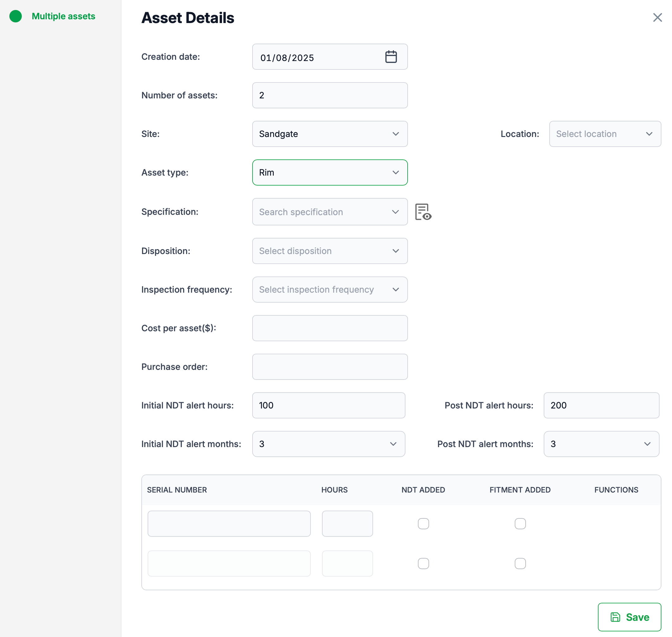Expand the Select location dropdown
The height and width of the screenshot is (637, 672).
[604, 134]
